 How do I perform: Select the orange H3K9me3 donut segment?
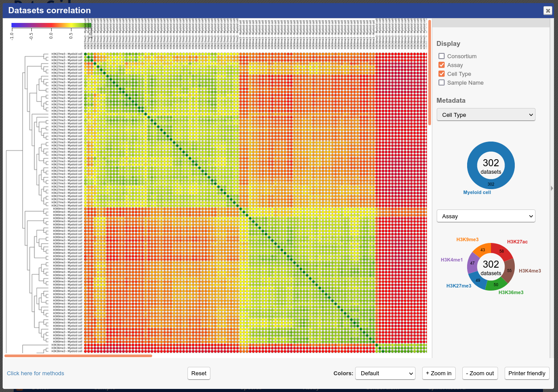point(482,250)
